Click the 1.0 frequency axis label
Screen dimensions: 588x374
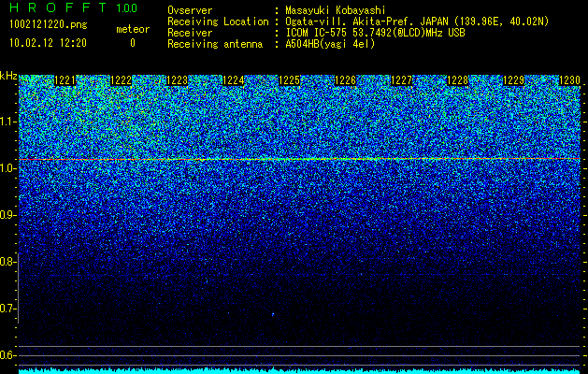click(7, 168)
